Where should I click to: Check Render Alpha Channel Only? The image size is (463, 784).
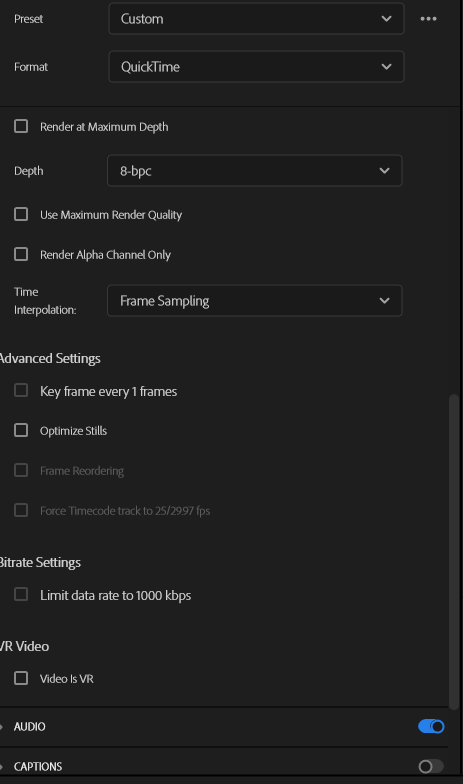tap(21, 254)
